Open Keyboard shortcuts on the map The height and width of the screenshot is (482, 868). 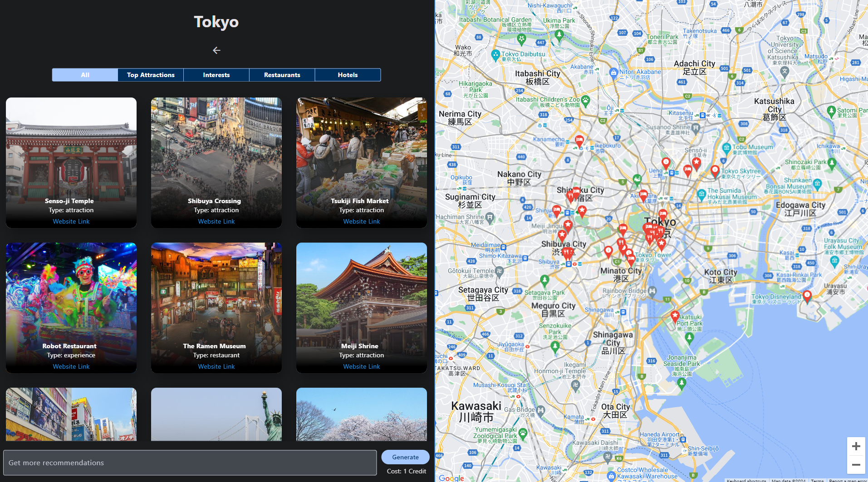pos(746,480)
